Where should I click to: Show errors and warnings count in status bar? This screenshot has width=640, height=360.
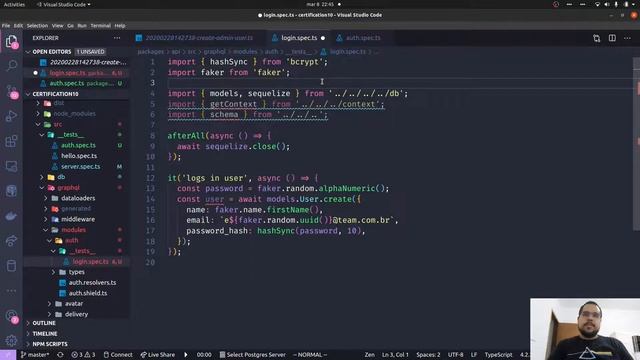[83, 355]
